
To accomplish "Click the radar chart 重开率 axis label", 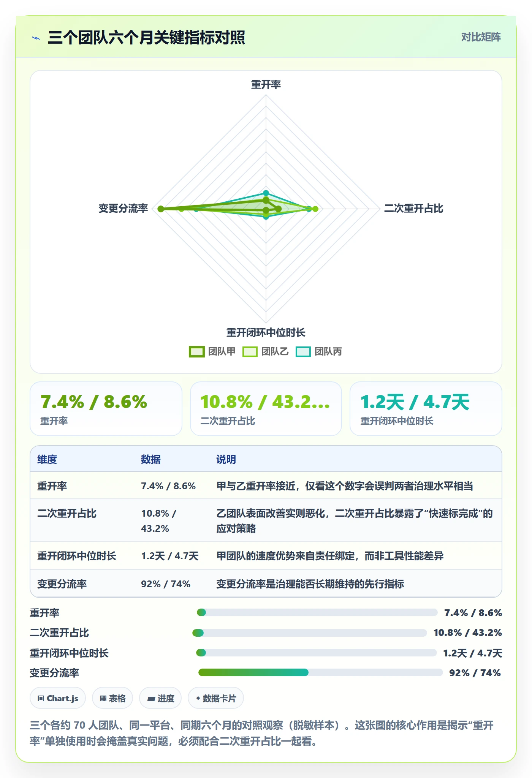I will [x=266, y=84].
